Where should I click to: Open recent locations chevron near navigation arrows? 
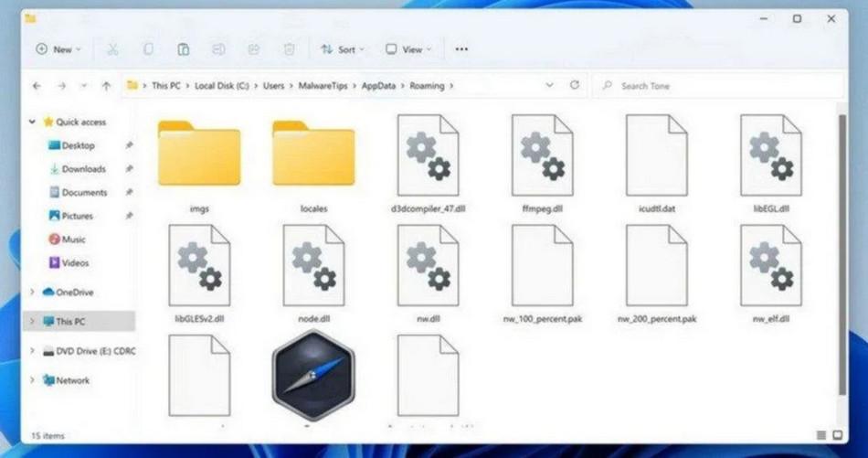[x=83, y=86]
